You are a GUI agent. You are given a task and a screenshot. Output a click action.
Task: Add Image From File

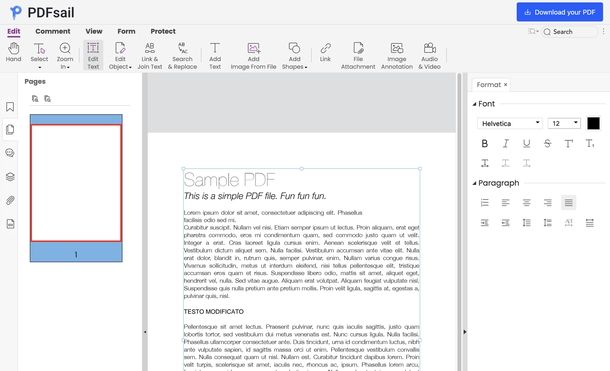click(x=253, y=56)
